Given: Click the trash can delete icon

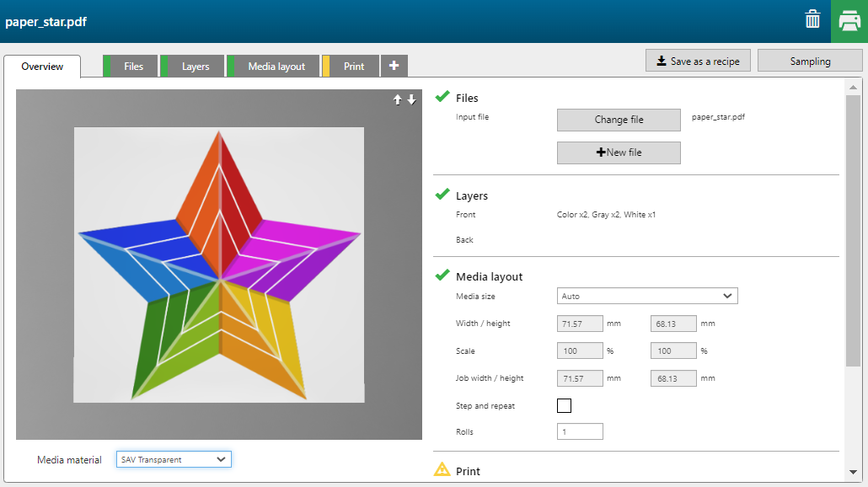Looking at the screenshot, I should coord(812,20).
